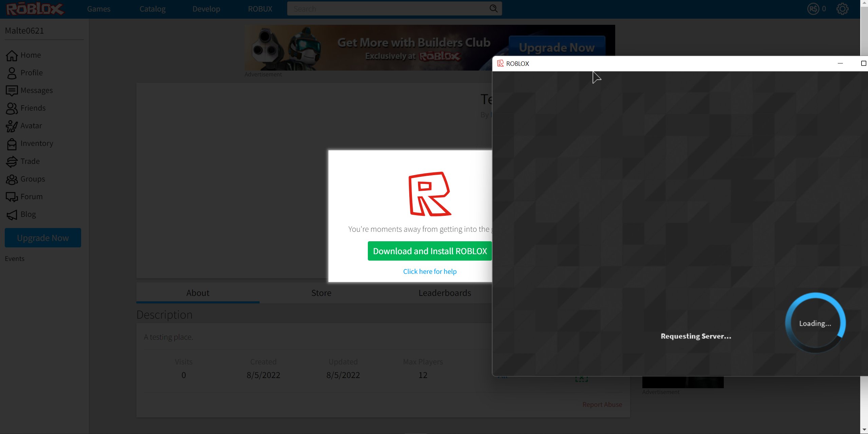
Task: Open the Home sidebar icon
Action: tap(12, 55)
